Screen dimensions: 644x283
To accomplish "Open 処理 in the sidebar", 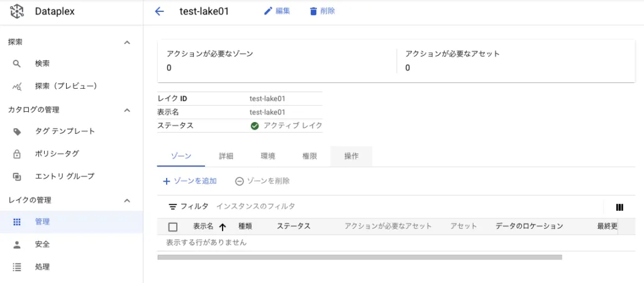I will [72, 267].
